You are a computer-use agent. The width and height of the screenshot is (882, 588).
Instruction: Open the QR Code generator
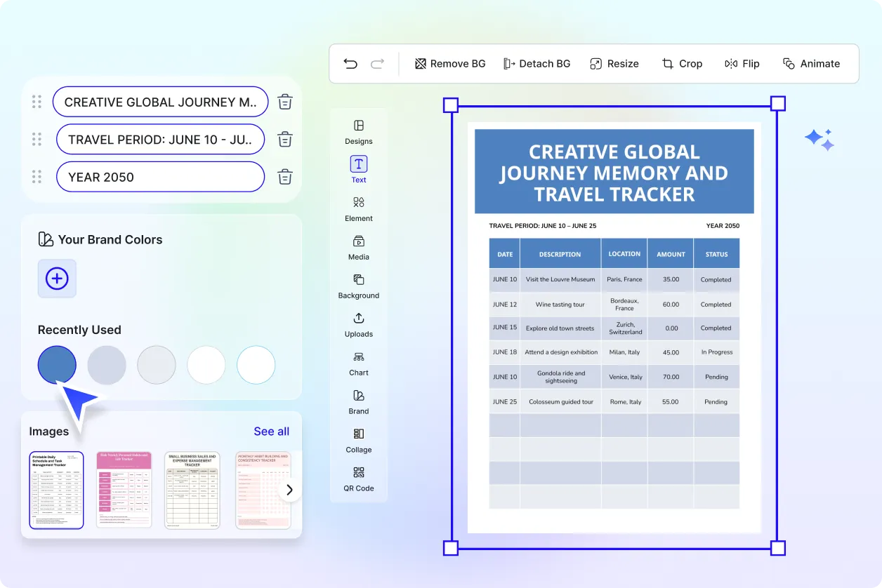click(358, 481)
